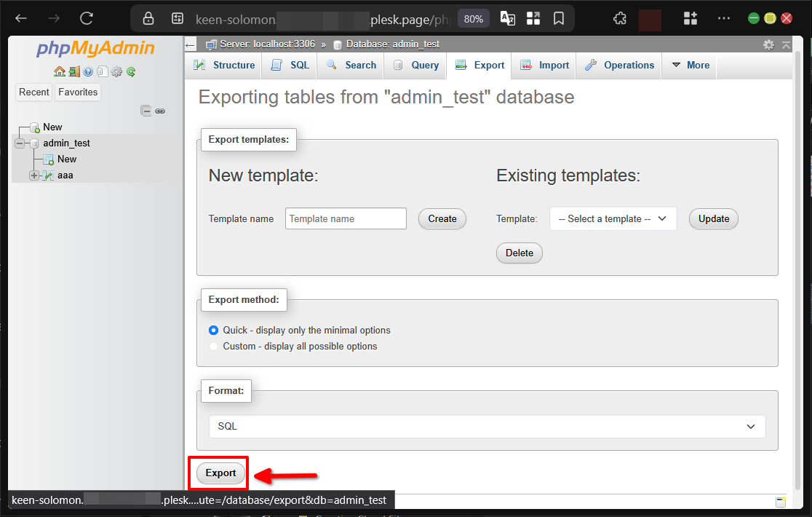Open the Select a template dropdown

(x=613, y=218)
